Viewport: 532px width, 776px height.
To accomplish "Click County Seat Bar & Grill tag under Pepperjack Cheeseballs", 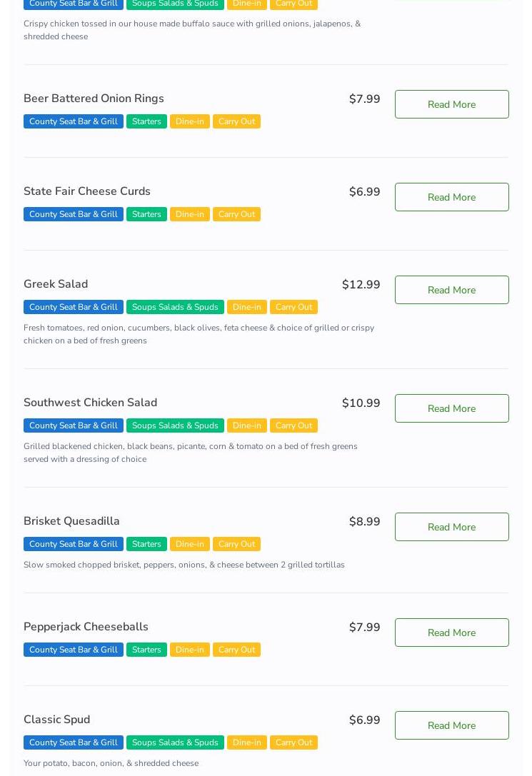I will [x=73, y=650].
